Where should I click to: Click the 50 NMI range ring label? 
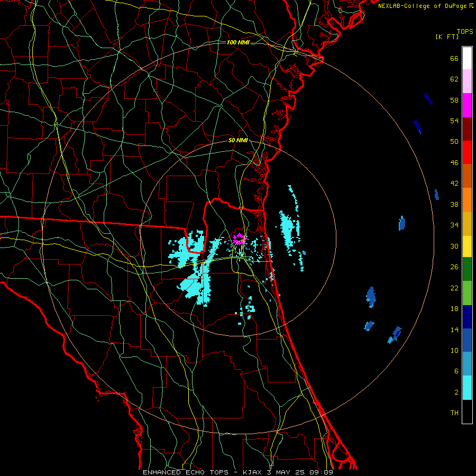(x=238, y=140)
